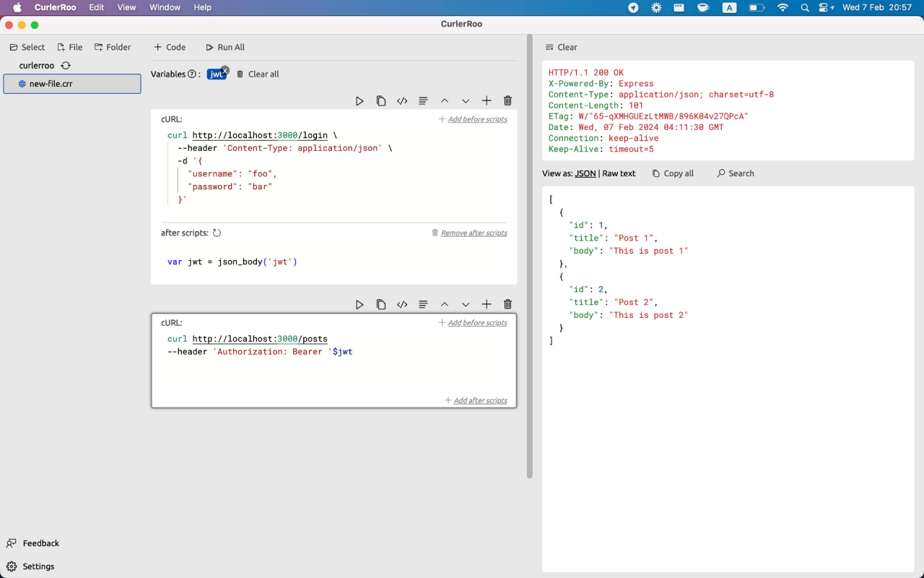This screenshot has height=578, width=924.
Task: Move the posts cell up
Action: coord(445,304)
